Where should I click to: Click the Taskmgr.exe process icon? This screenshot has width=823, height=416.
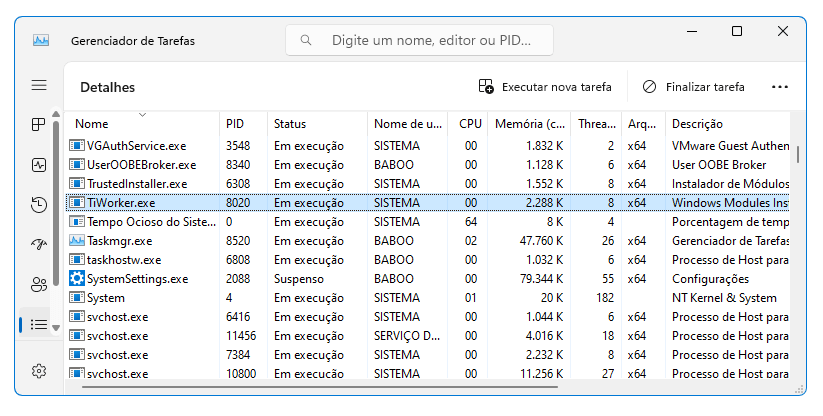77,241
